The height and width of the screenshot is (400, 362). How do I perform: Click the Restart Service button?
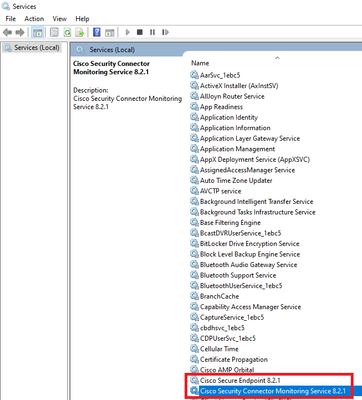point(165,32)
